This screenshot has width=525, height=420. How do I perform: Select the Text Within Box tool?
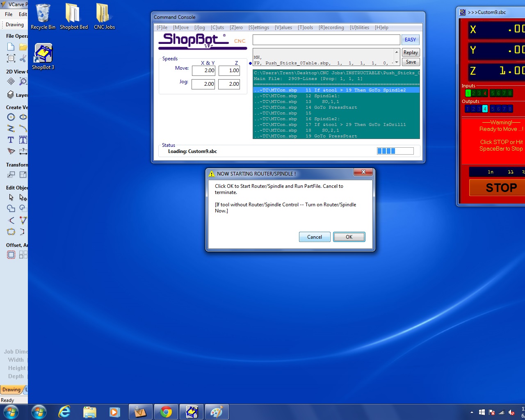coord(23,140)
